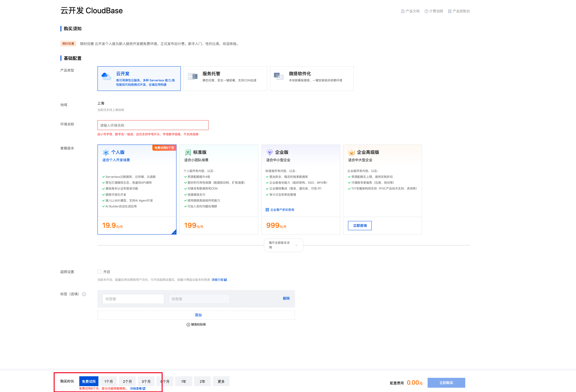Go to 产品控制台

tap(459, 11)
